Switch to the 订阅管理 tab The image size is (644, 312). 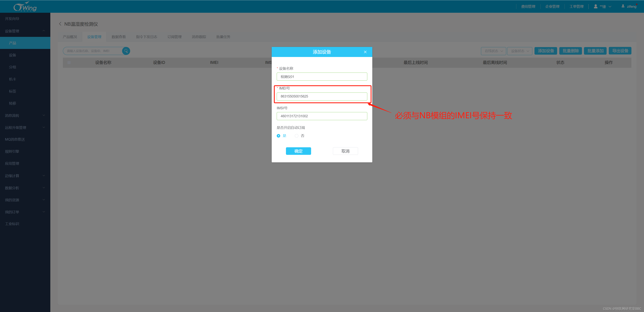(x=174, y=37)
